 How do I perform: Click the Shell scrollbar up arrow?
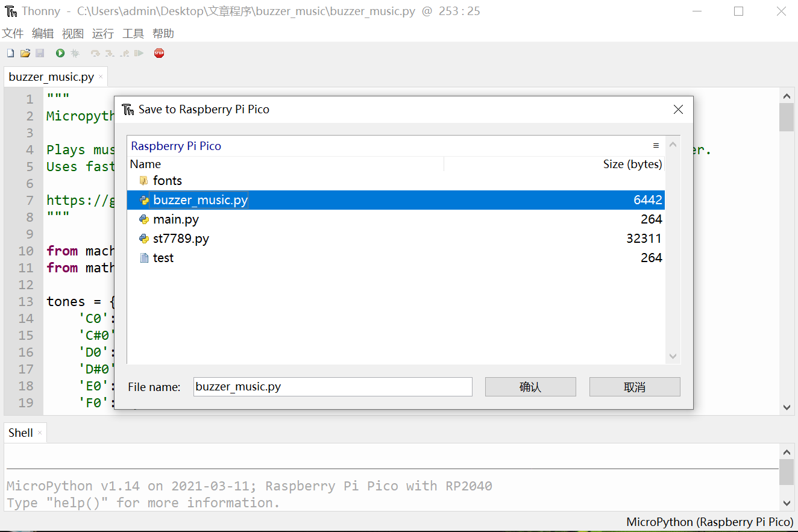pyautogui.click(x=787, y=452)
